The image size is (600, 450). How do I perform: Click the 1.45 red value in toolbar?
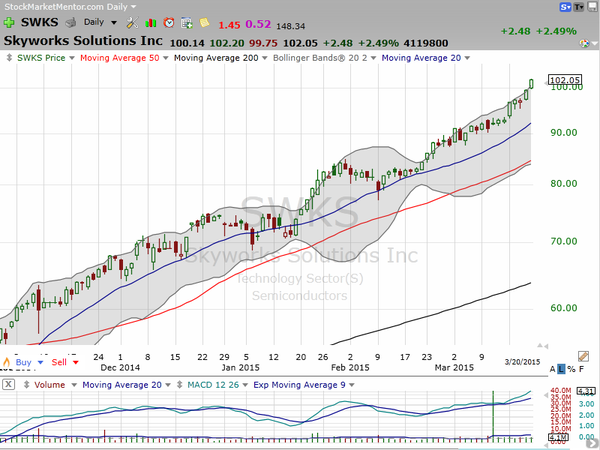click(x=229, y=25)
